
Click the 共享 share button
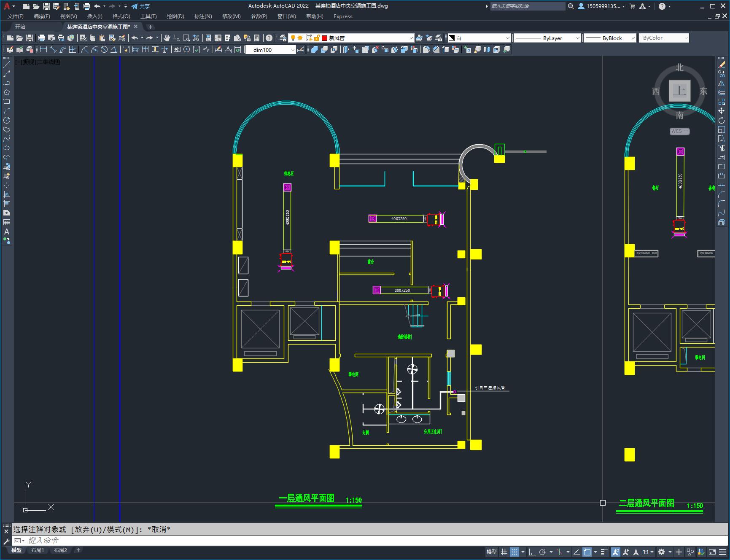click(x=140, y=6)
